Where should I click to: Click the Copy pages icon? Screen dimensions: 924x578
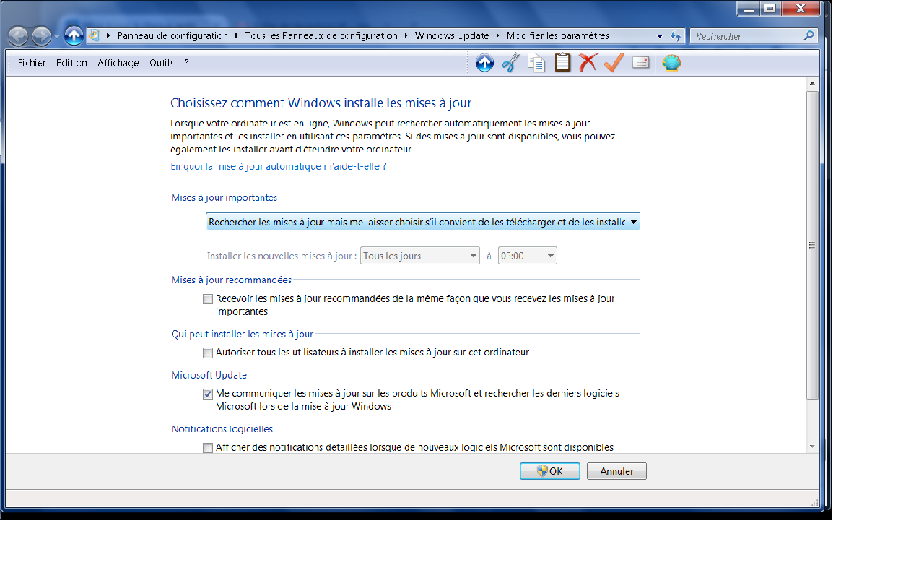(536, 63)
